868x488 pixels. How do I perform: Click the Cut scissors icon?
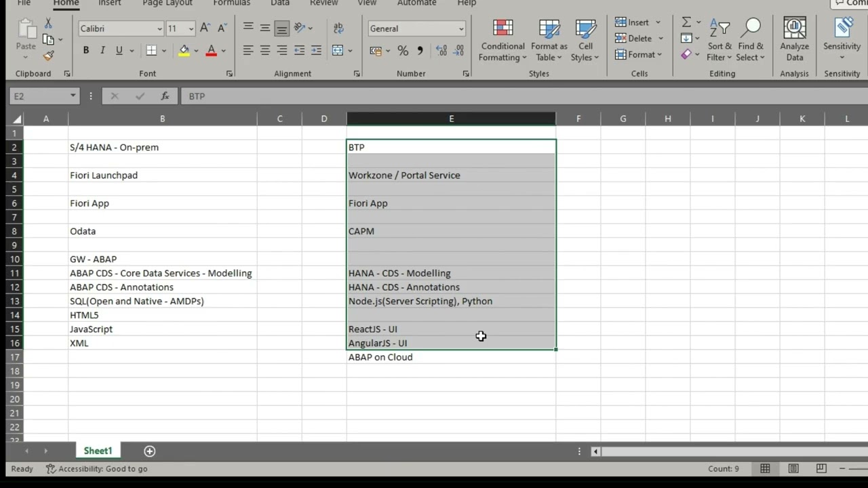pos(48,24)
